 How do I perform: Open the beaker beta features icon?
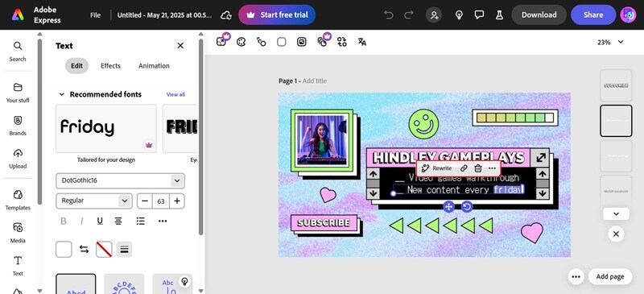(x=499, y=15)
